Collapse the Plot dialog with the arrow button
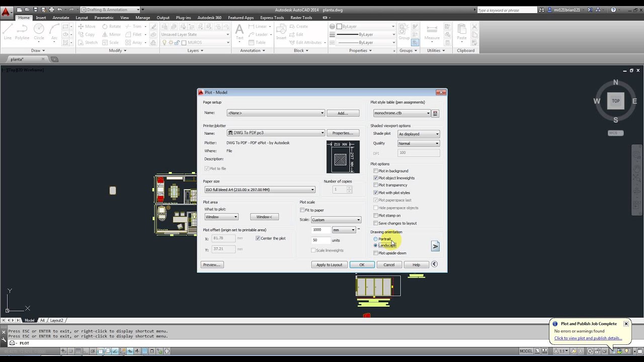Viewport: 644px width, 362px height. [434, 264]
